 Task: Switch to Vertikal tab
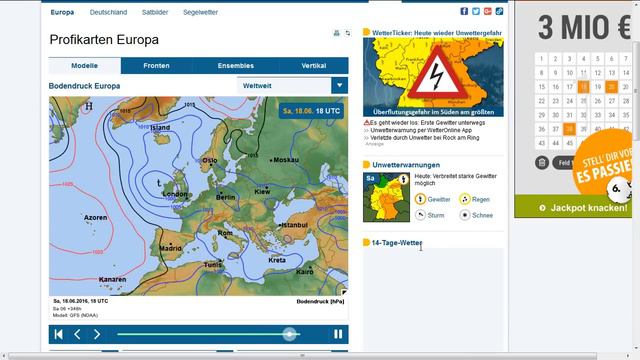click(313, 66)
